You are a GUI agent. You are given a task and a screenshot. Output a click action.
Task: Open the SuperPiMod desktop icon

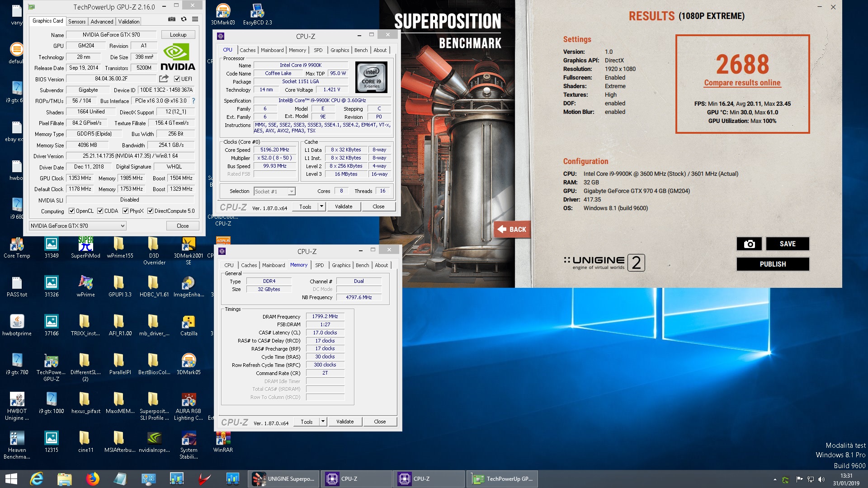click(x=85, y=248)
